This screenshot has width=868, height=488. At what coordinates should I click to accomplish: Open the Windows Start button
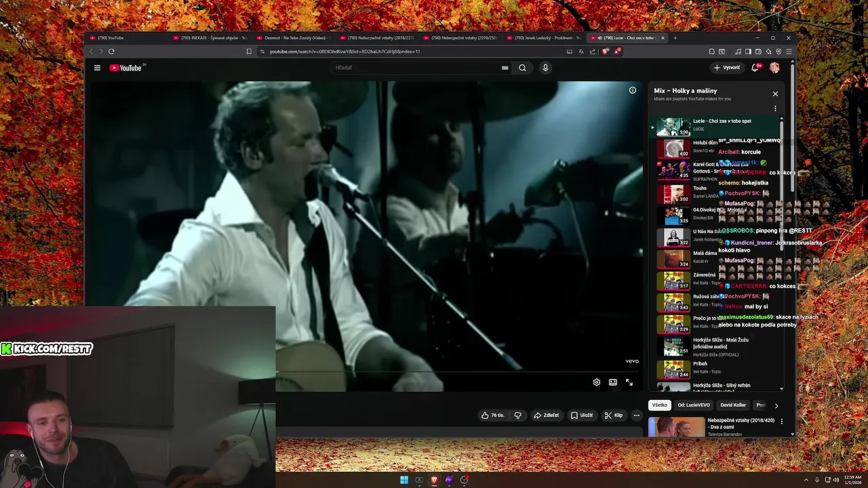point(404,480)
